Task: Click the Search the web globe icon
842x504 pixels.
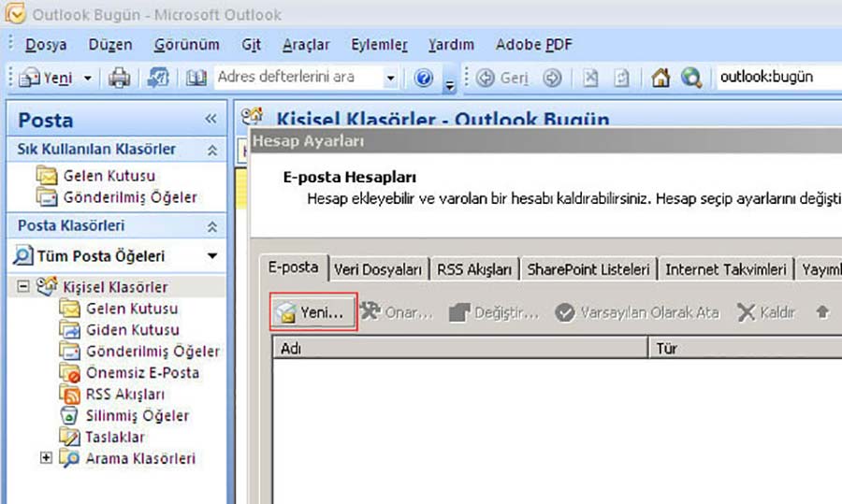Action: click(691, 79)
